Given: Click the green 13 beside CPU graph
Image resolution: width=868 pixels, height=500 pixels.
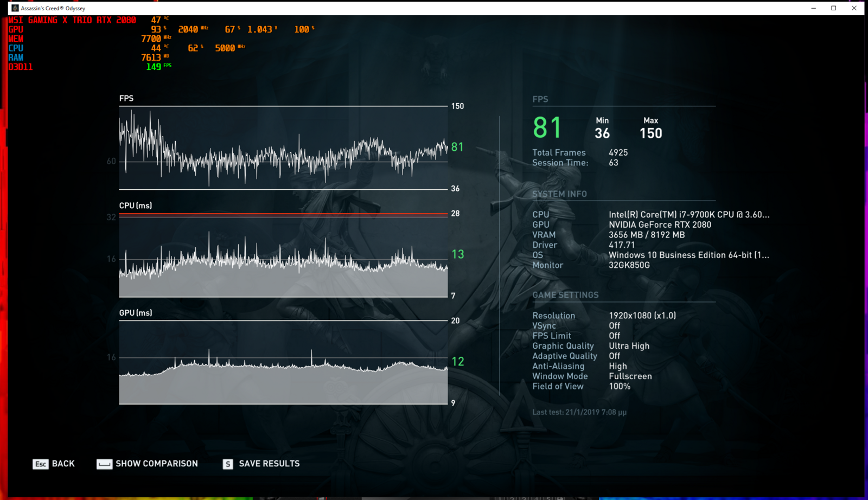Looking at the screenshot, I should point(457,254).
